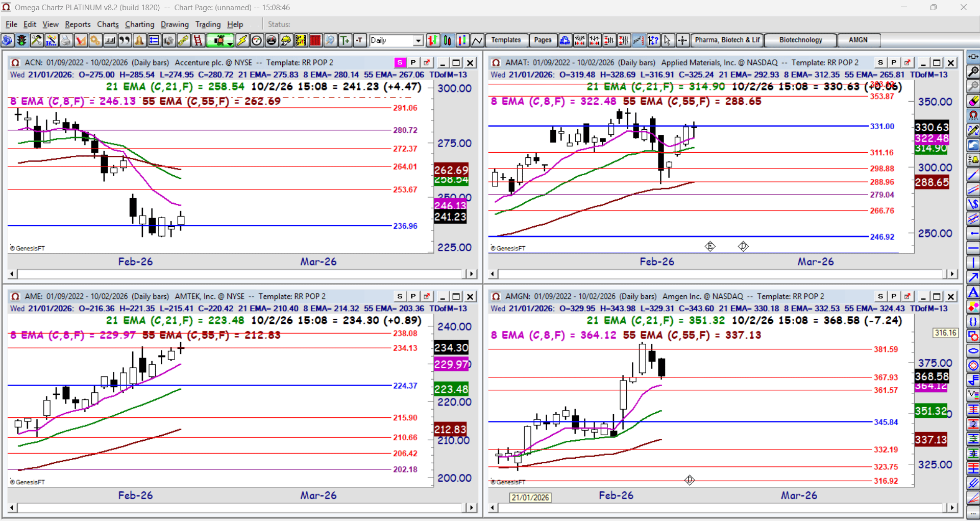This screenshot has height=521, width=980.
Task: Select the vertical line drawing tool
Action: (973, 264)
